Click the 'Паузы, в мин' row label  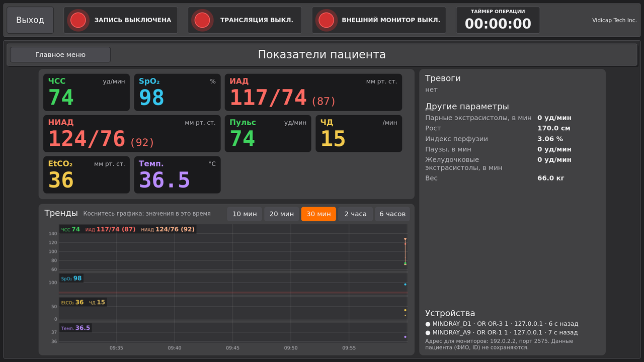449,149
